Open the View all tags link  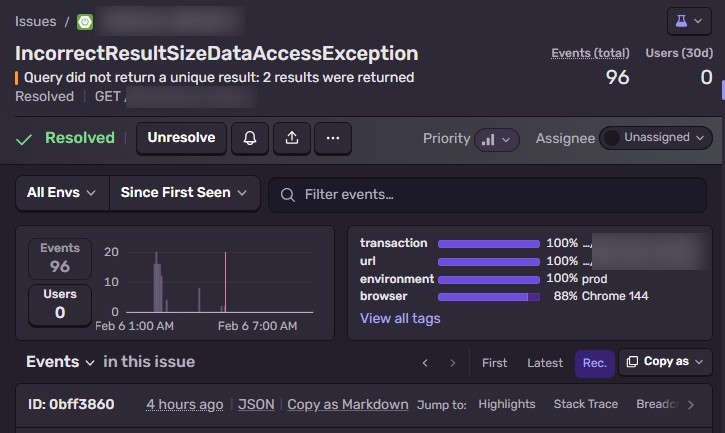(400, 318)
